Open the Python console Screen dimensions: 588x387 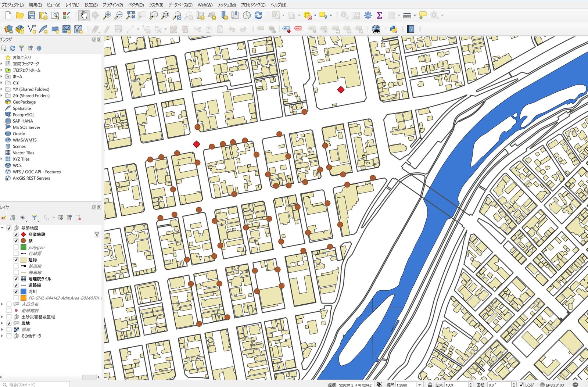(393, 29)
